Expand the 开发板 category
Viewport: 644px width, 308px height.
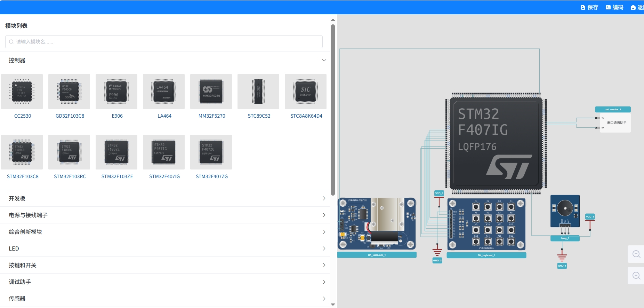pos(165,198)
